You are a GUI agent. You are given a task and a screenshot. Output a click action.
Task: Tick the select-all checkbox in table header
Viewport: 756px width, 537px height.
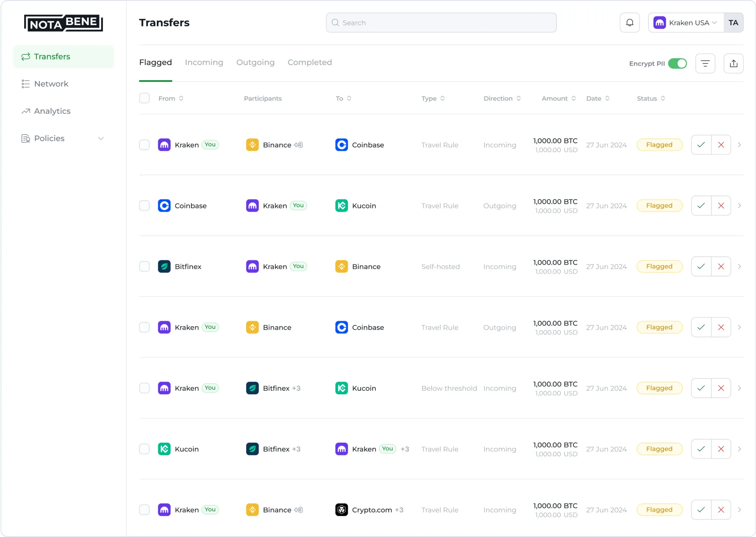tap(145, 98)
